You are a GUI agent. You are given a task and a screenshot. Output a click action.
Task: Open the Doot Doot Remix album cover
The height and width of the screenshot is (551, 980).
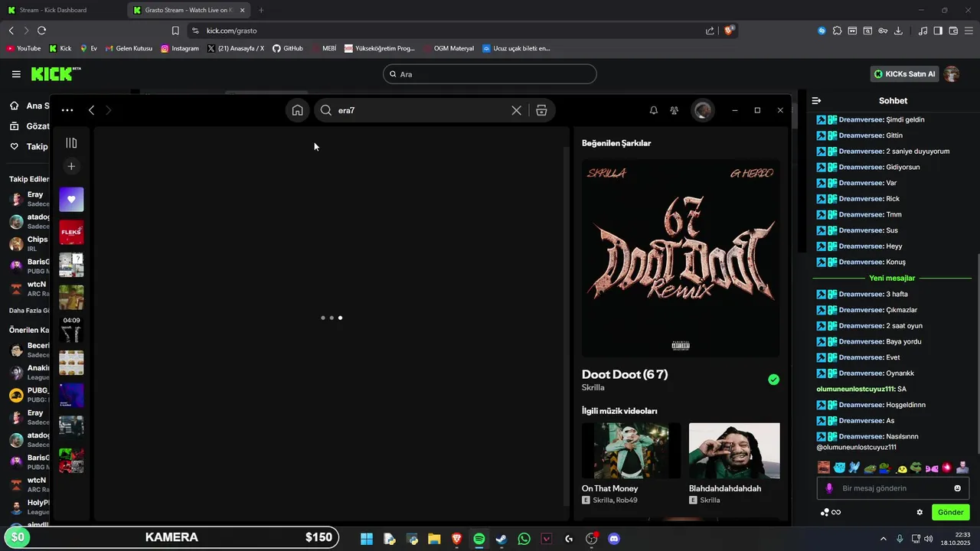pos(681,258)
